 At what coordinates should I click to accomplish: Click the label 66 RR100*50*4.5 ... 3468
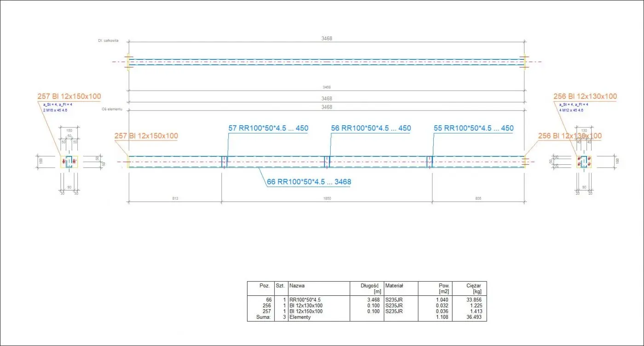(x=309, y=182)
